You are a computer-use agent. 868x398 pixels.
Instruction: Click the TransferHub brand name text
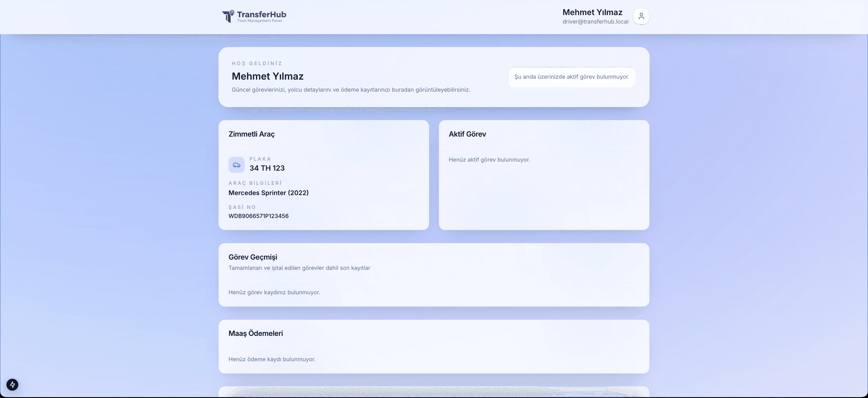coord(262,14)
